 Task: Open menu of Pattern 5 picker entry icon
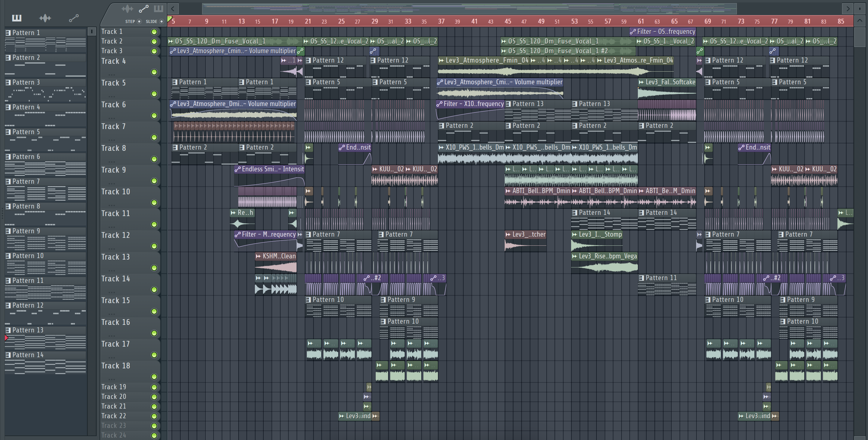(8, 132)
